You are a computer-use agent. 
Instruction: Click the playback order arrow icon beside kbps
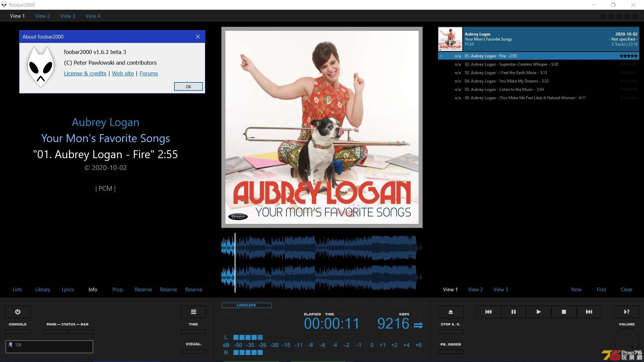coord(418,325)
